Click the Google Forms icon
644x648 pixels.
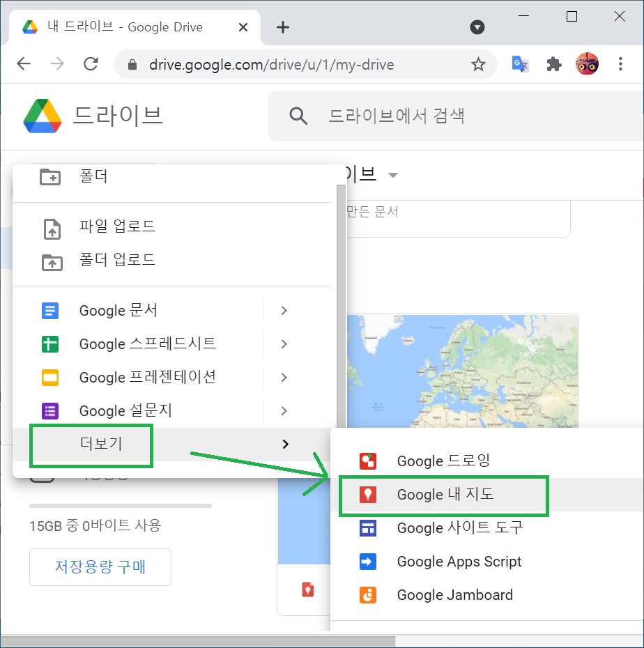(x=50, y=411)
